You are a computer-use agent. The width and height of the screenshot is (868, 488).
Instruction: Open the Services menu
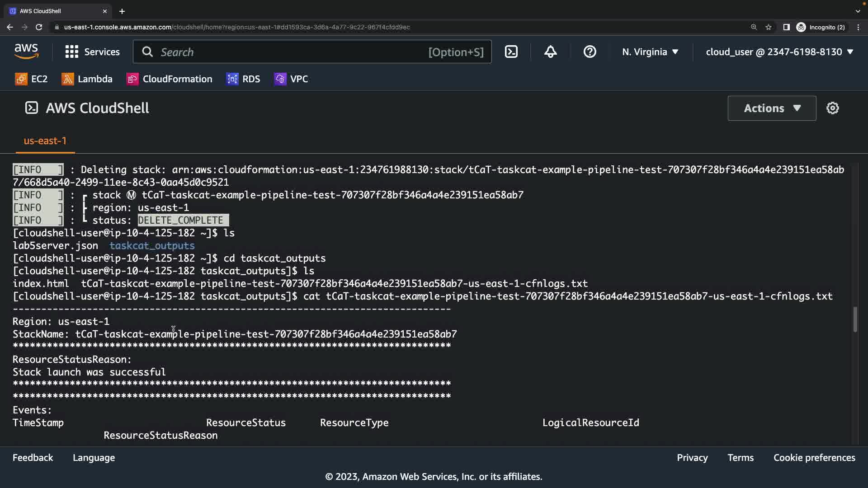click(92, 52)
